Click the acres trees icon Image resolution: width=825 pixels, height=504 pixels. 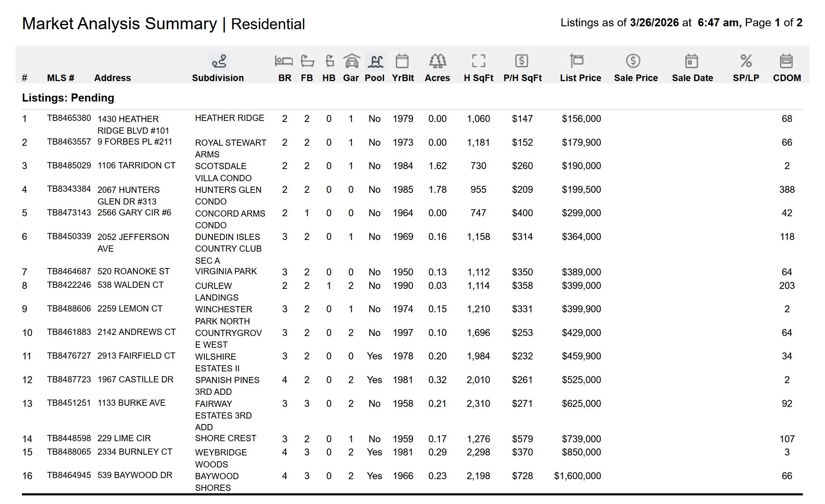pos(437,61)
